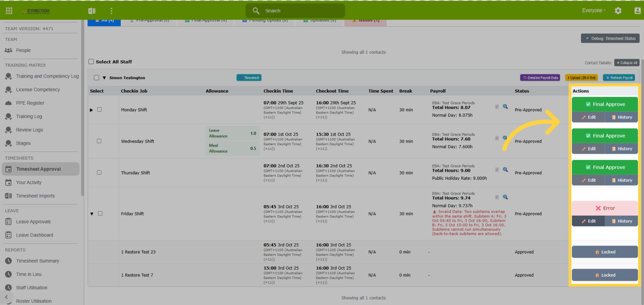
Task: Open the vertical three-dot menu
Action: (x=111, y=11)
